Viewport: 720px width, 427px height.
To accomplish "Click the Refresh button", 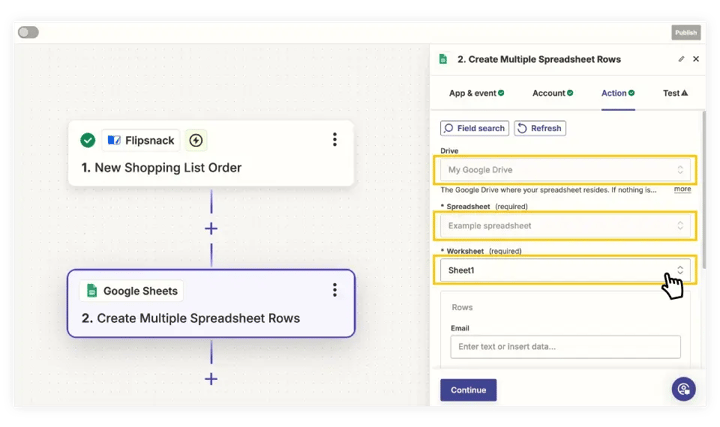I will point(540,128).
